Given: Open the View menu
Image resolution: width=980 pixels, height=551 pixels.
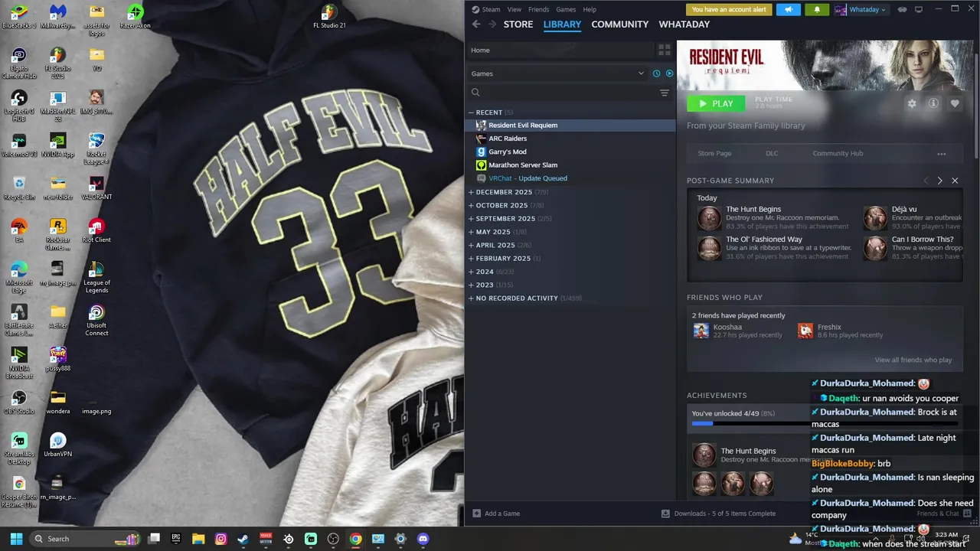Looking at the screenshot, I should [x=514, y=9].
